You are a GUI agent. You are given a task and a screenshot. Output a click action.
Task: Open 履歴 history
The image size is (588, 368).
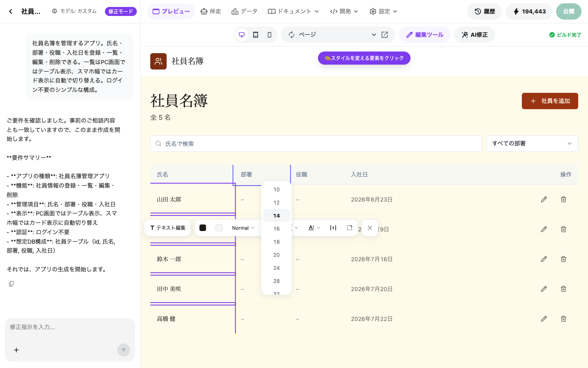[485, 11]
